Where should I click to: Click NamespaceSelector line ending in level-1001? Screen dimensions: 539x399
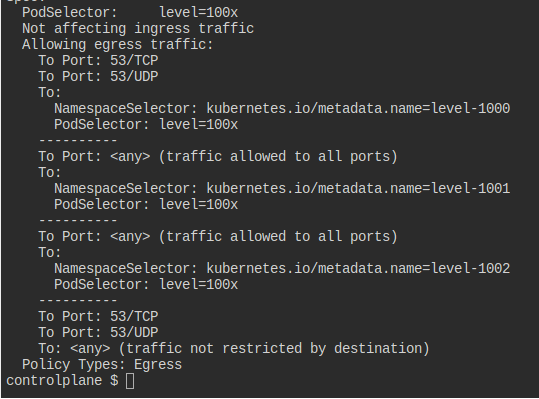coord(282,189)
